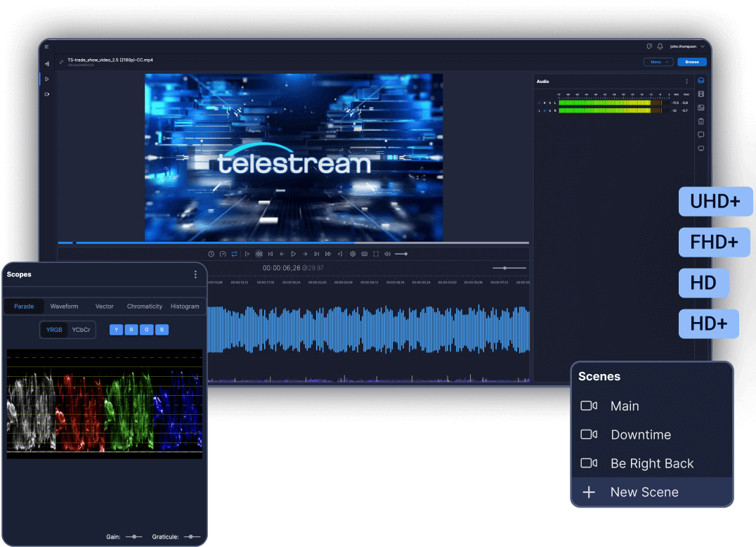Enter fullscreen with the fullscreen icon
Viewport: 756px width, 547px height.
point(376,254)
